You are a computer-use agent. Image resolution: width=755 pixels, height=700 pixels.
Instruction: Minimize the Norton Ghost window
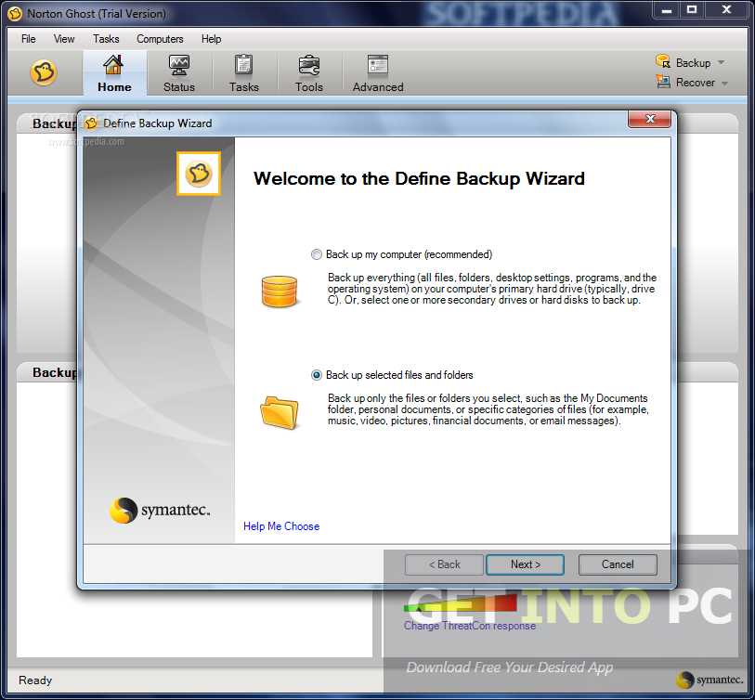coord(667,10)
